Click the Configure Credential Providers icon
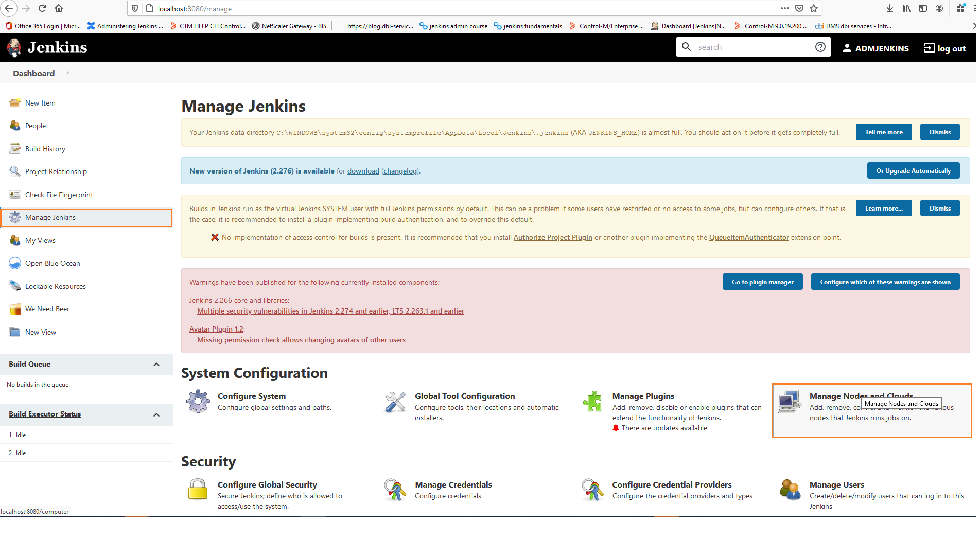This screenshot has height=555, width=980. [592, 490]
